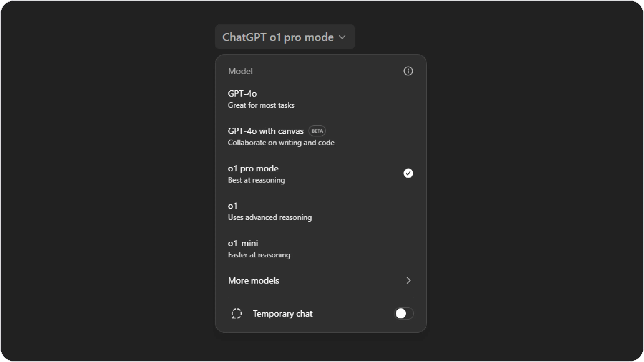Image resolution: width=644 pixels, height=362 pixels.
Task: Click the model info icon
Action: (x=408, y=71)
